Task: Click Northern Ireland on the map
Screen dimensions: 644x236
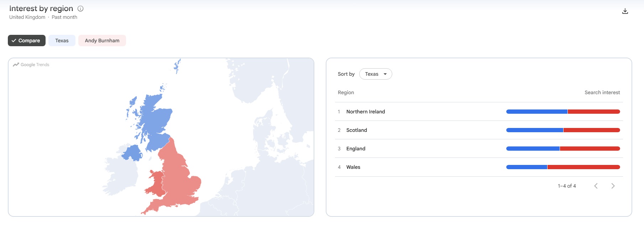Action: tap(132, 153)
